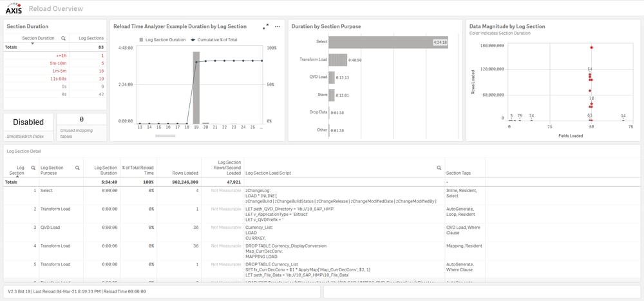Click the AXIS logo
This screenshot has height=301, width=644.
(14, 8)
